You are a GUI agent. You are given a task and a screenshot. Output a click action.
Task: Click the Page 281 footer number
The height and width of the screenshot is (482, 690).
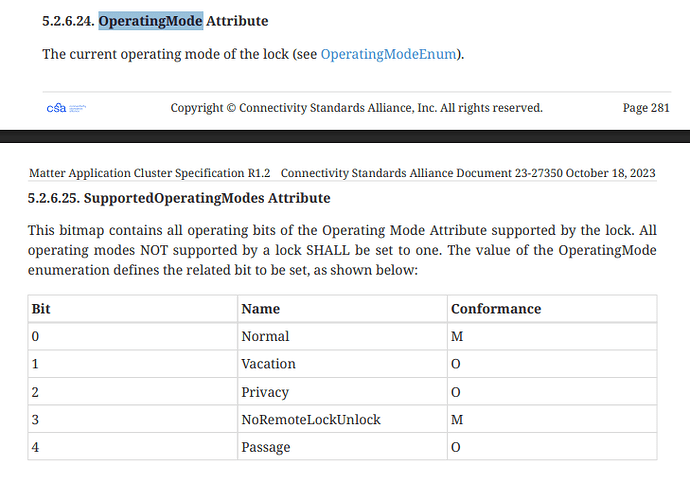pyautogui.click(x=646, y=108)
